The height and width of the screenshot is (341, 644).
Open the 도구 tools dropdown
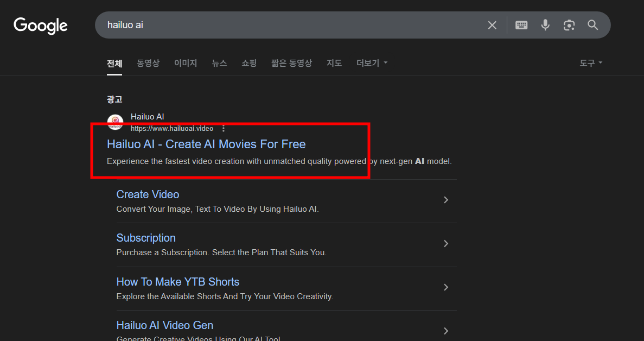click(x=591, y=64)
